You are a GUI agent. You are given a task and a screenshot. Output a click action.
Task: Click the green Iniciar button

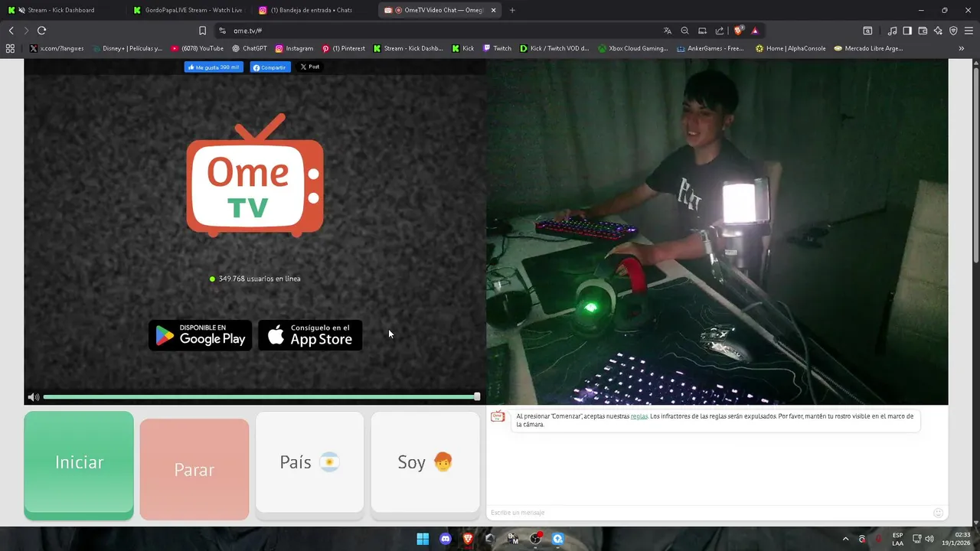point(79,465)
